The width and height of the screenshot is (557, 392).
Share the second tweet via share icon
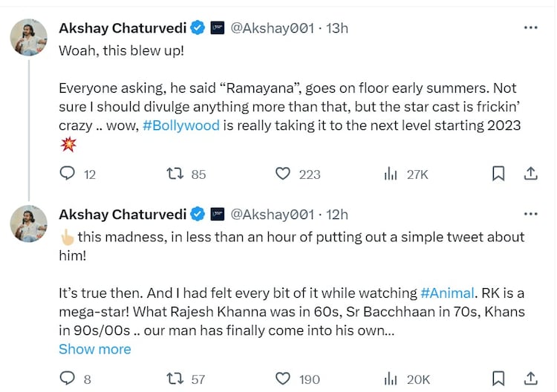point(530,379)
